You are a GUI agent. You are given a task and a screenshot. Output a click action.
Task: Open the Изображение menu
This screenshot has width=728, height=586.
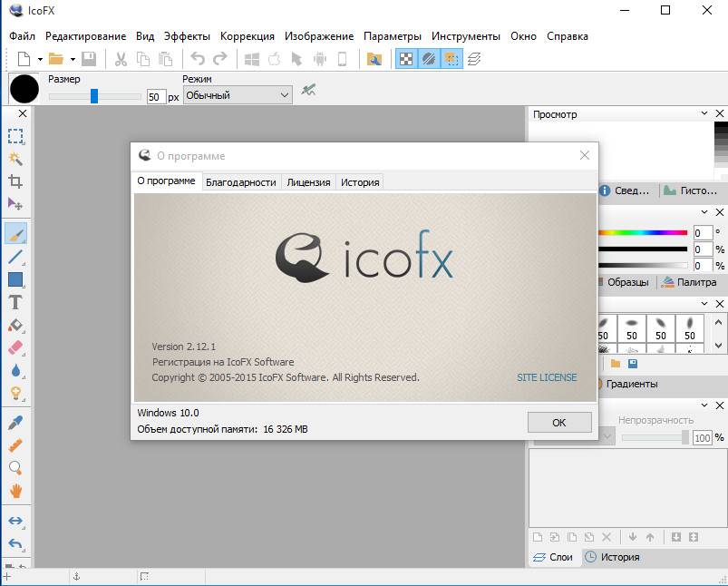click(x=319, y=36)
